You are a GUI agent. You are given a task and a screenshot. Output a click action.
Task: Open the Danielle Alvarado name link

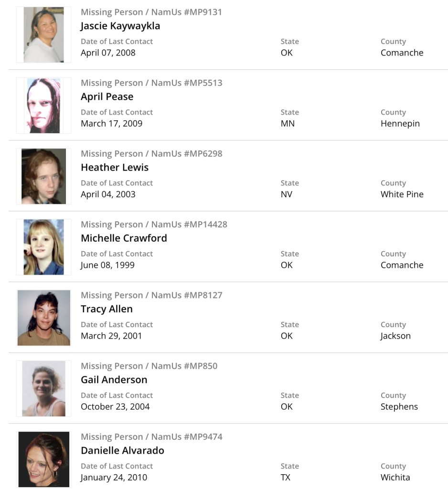point(122,450)
